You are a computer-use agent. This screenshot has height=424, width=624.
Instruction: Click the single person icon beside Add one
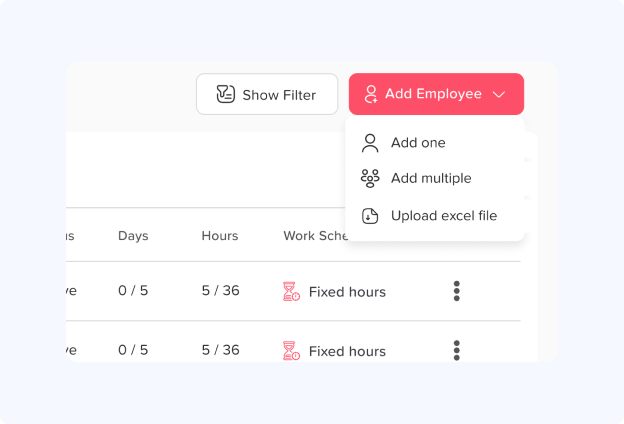pyautogui.click(x=370, y=143)
